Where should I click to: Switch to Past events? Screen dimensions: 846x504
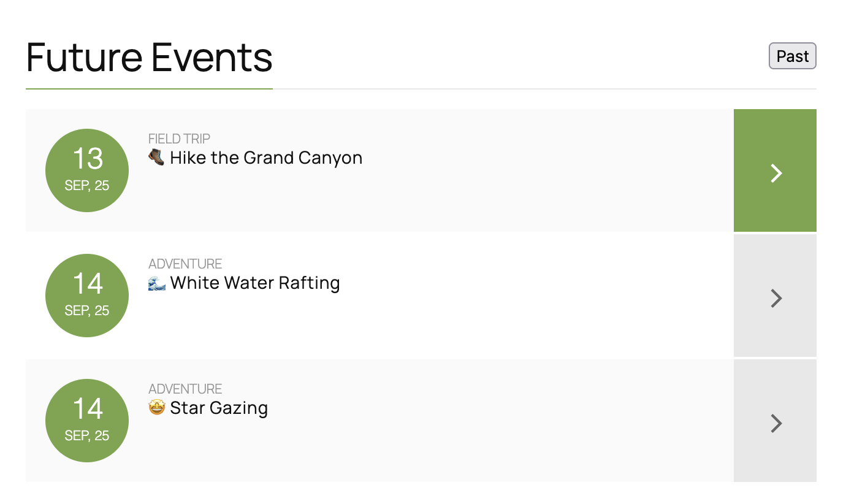pos(792,56)
